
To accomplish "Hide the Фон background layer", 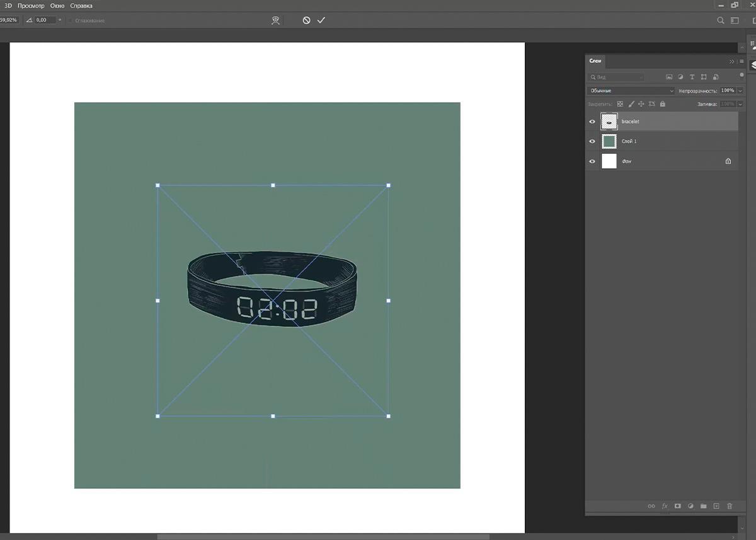I will tap(592, 161).
